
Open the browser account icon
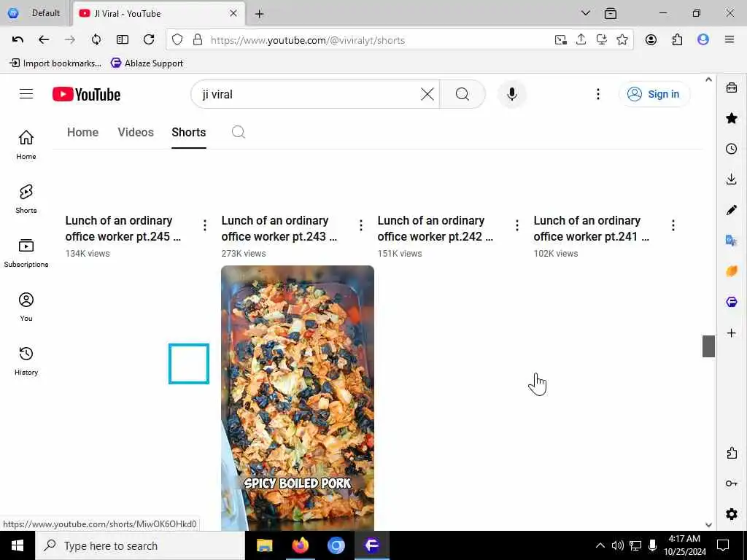click(x=651, y=40)
